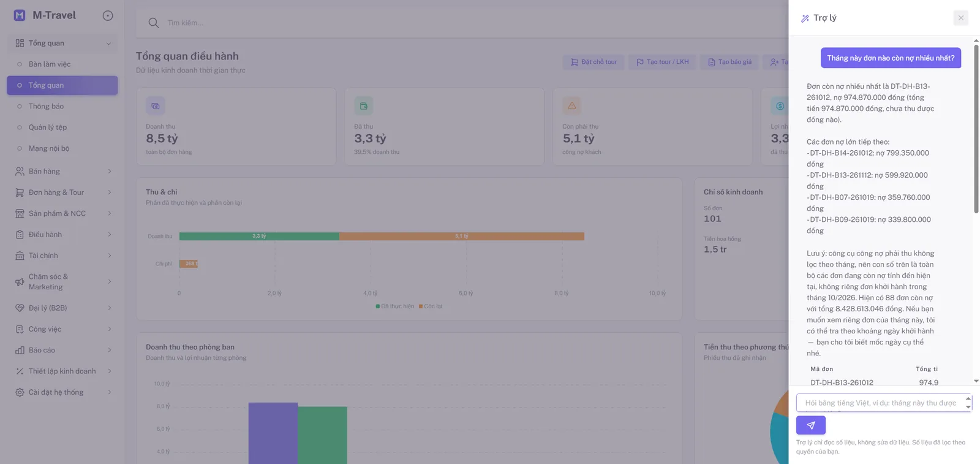
Task: Click the Tạo báo giá button
Action: point(729,62)
